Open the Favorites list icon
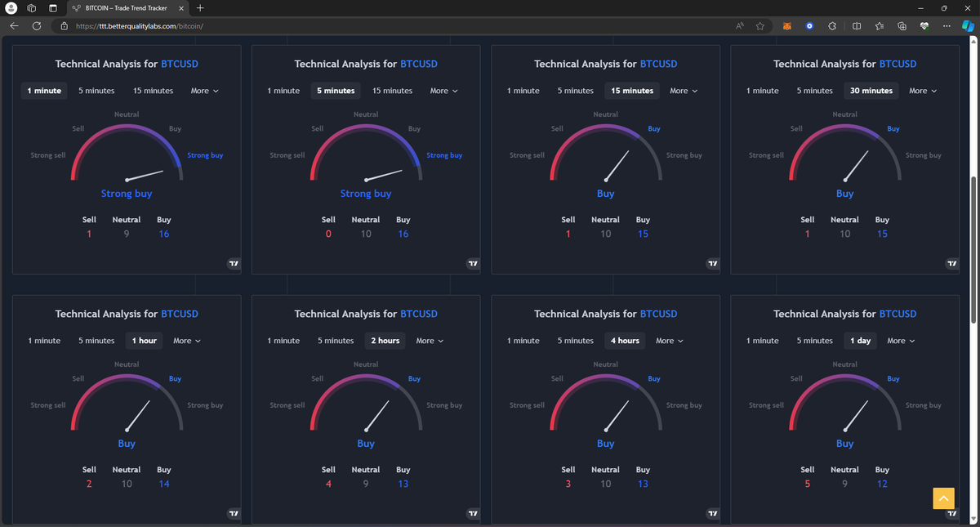The image size is (980, 527). [x=880, y=26]
